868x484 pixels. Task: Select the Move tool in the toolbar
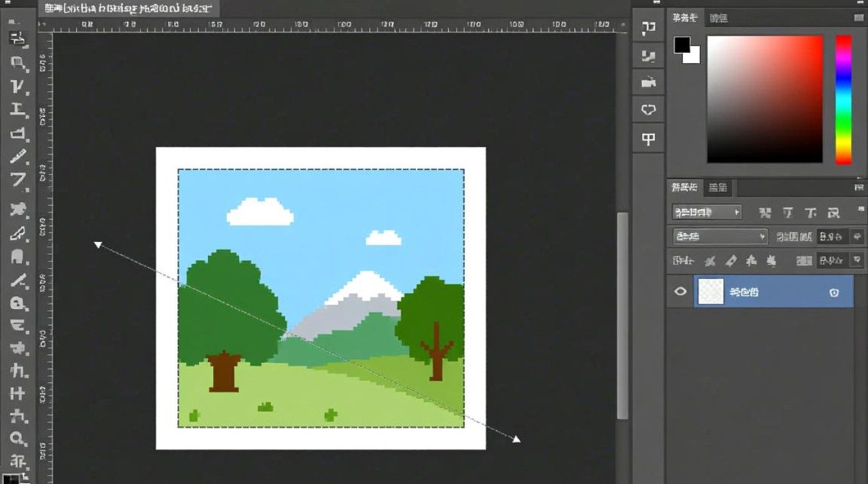click(x=17, y=38)
